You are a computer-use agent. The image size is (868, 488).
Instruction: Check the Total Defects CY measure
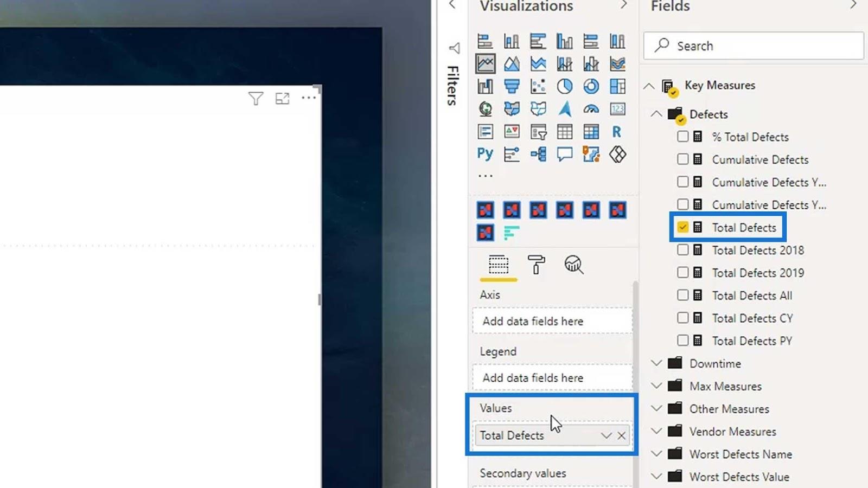pos(682,318)
